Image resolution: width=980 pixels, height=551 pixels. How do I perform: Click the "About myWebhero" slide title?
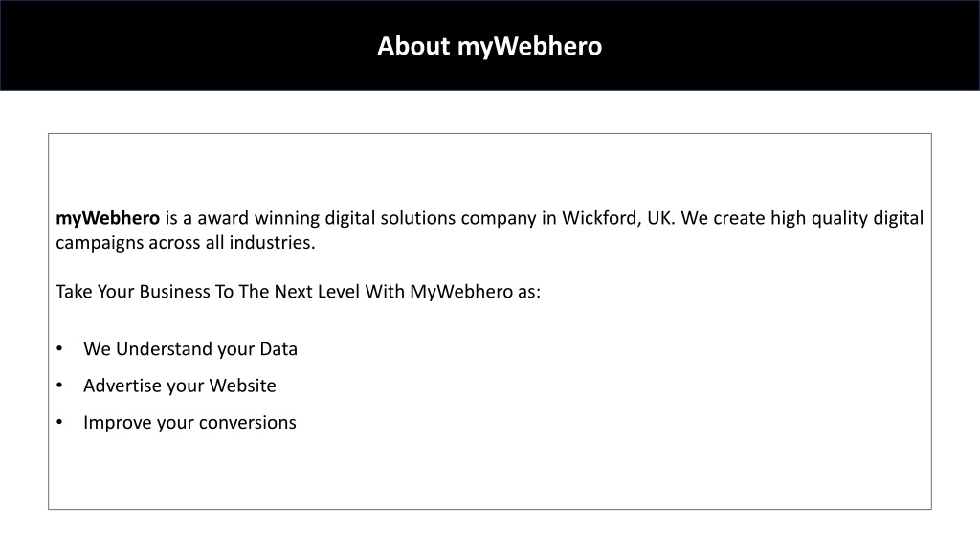[489, 46]
